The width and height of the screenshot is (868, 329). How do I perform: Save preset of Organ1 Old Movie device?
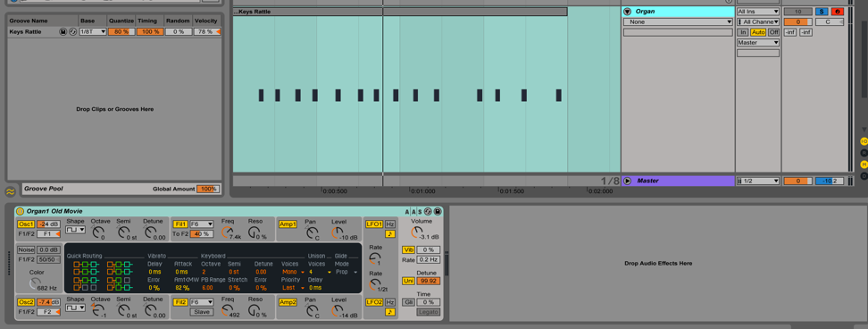(x=438, y=211)
